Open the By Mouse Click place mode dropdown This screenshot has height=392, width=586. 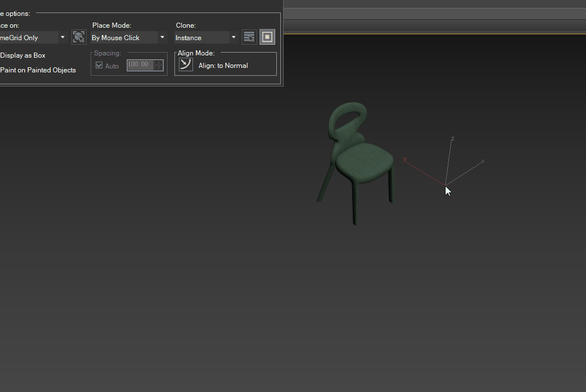[x=128, y=38]
